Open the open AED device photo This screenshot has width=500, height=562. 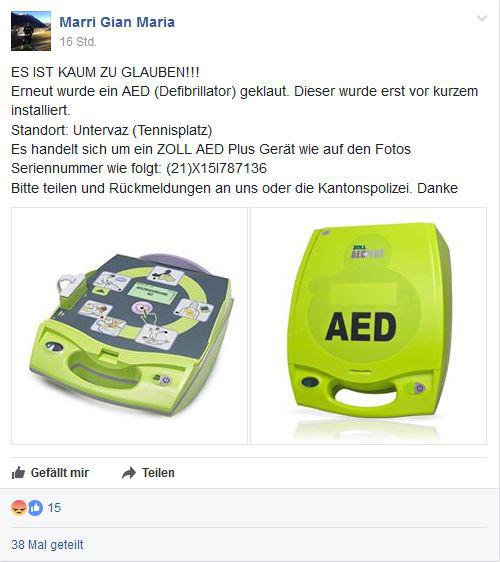point(129,326)
